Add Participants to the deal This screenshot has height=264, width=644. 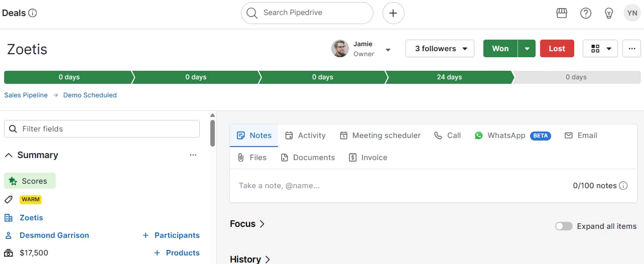[171, 235]
